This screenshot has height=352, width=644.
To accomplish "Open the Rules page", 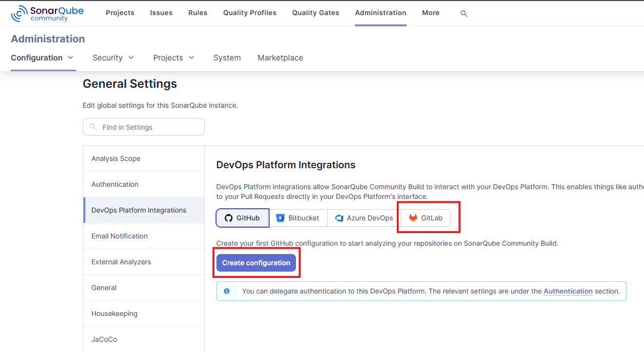I will click(x=198, y=13).
